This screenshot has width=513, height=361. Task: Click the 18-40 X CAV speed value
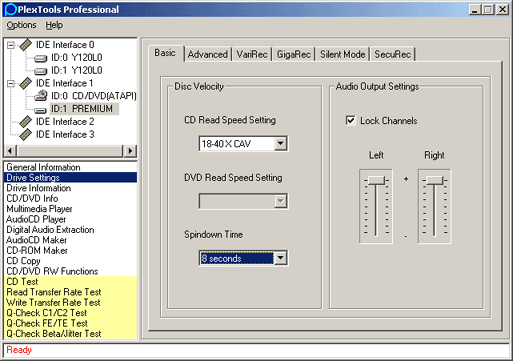tap(226, 144)
